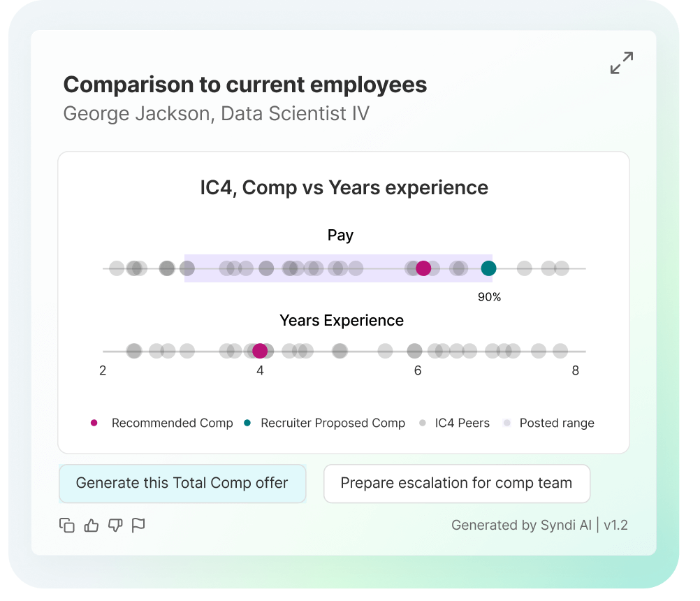700x601 pixels.
Task: Click the teal Recruiter Proposed Comp legend dot
Action: point(247,423)
